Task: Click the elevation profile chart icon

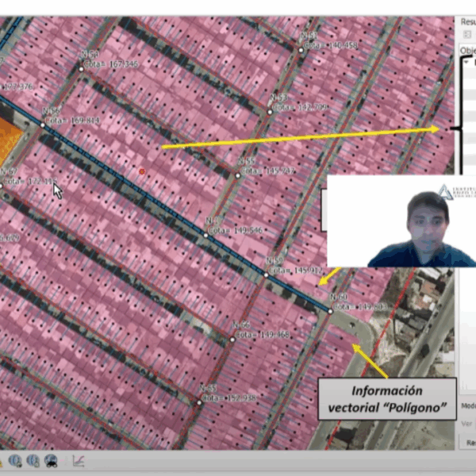Action: point(79,461)
